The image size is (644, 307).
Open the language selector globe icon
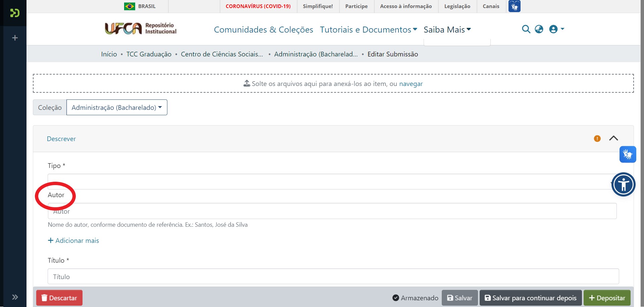(x=539, y=29)
